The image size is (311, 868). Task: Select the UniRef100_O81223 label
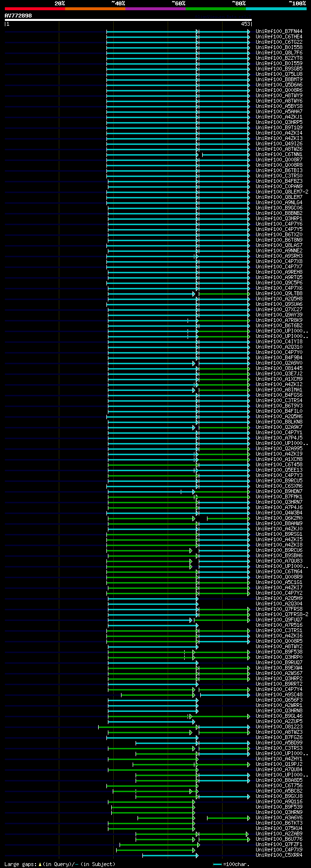point(279,726)
